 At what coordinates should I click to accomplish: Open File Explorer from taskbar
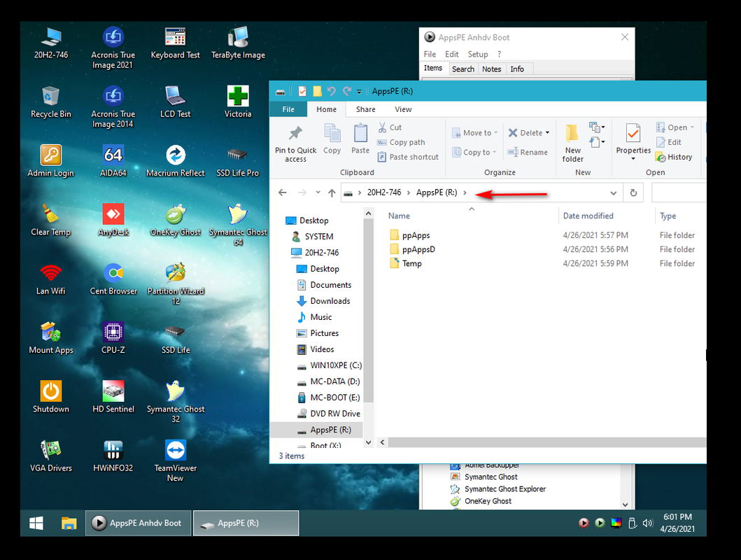coord(69,523)
